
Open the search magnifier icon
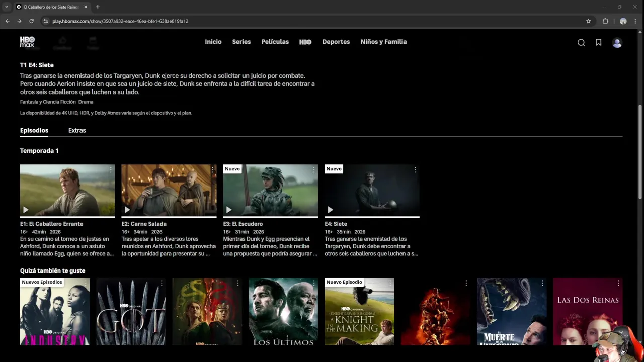581,43
